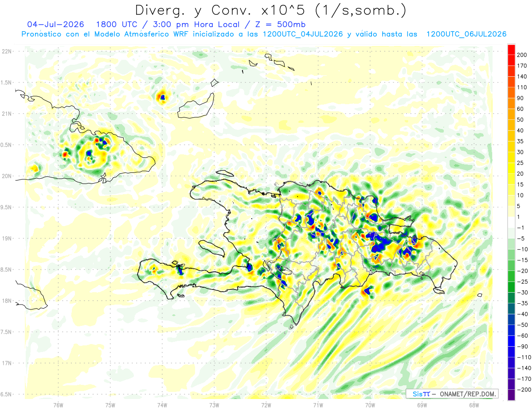Click the colorbar value '-200' at bottom
Screen dimensions: 532x411
pos(524,389)
